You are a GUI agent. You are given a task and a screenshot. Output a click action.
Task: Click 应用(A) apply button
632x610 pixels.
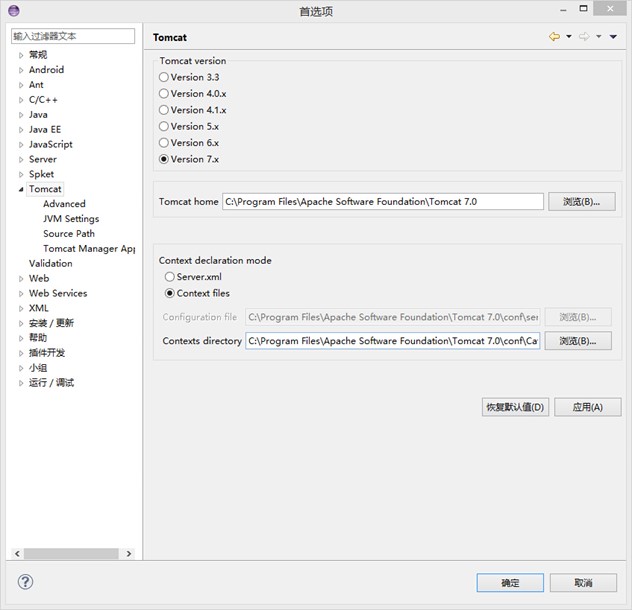tap(588, 407)
